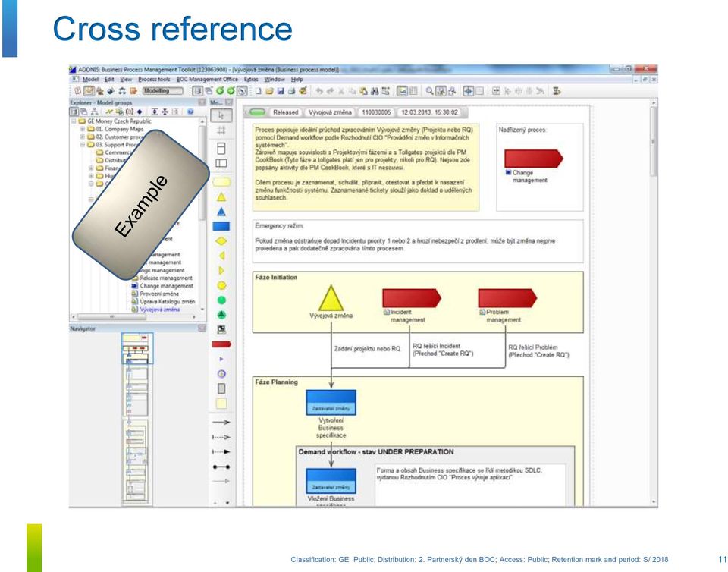Select Provozní změna model in tree

[159, 294]
